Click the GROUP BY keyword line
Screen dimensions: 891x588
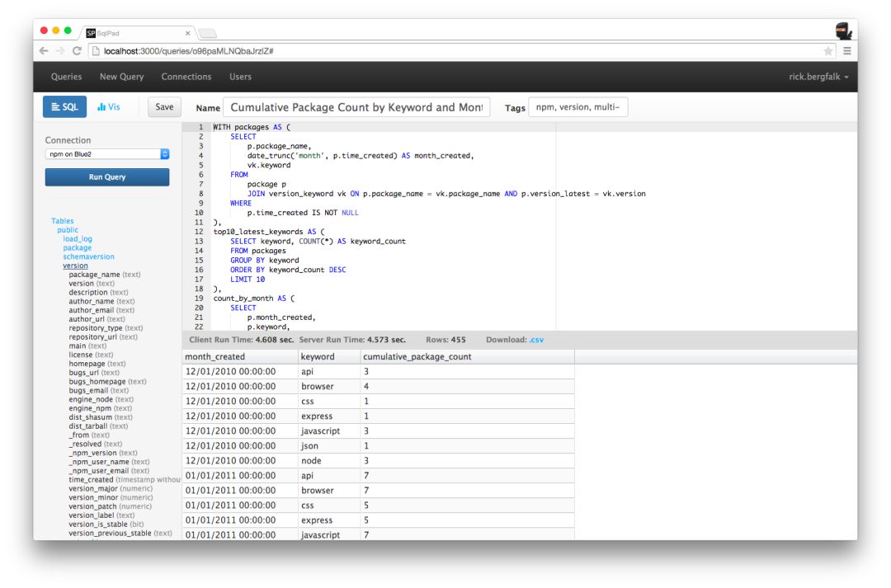click(265, 261)
